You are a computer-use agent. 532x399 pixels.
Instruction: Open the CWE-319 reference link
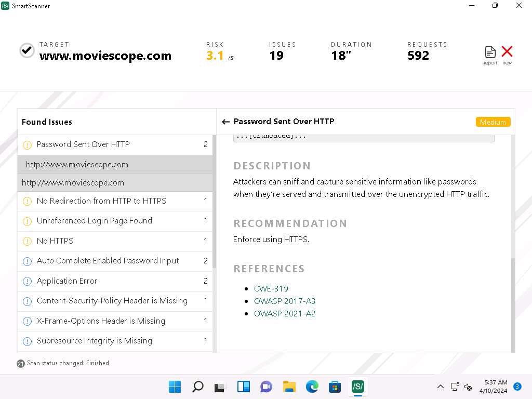pyautogui.click(x=271, y=289)
